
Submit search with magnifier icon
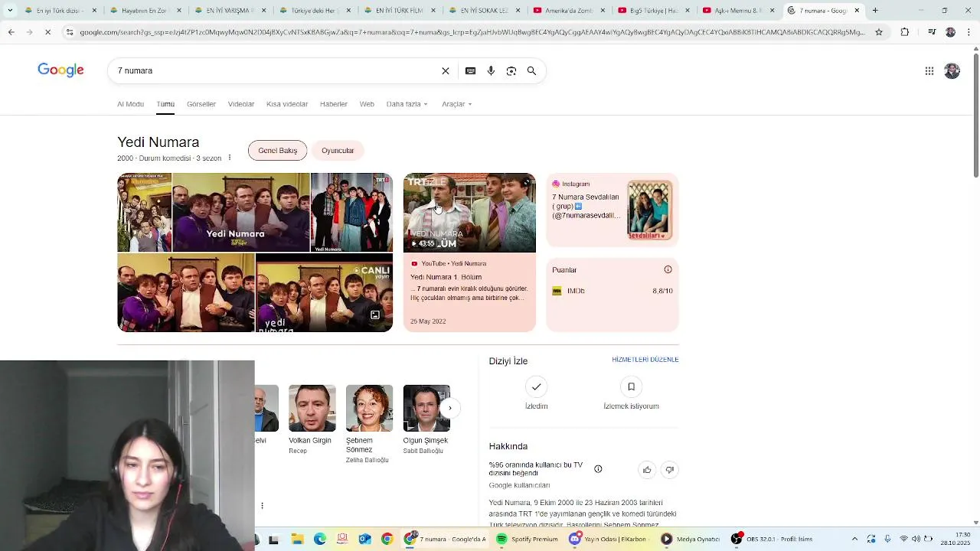tap(531, 70)
